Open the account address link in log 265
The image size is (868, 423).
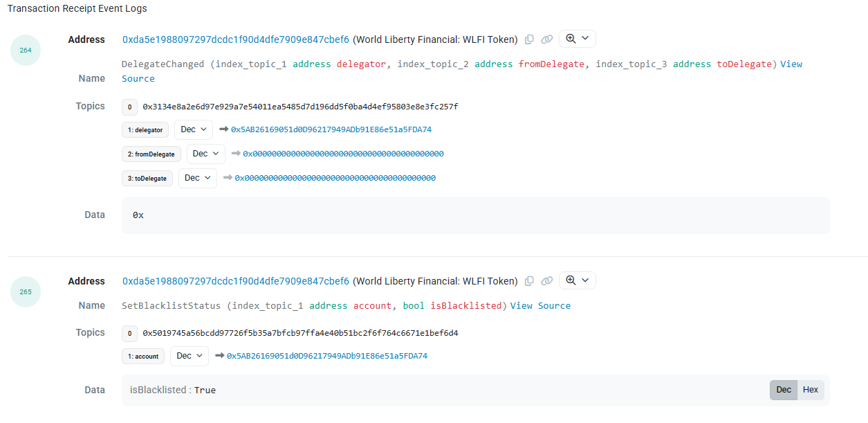[326, 356]
